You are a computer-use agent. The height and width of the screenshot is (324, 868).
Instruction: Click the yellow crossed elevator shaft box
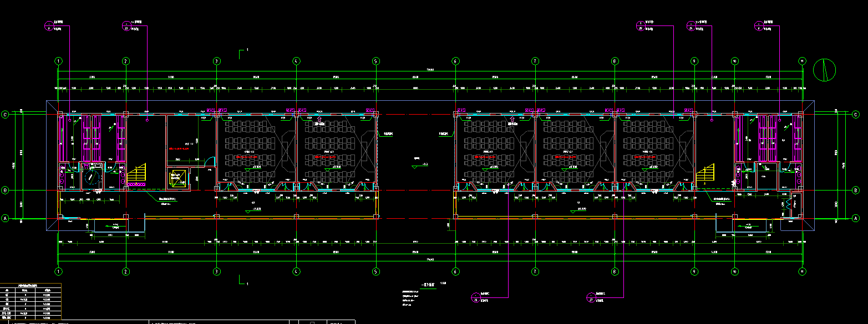coord(176,179)
